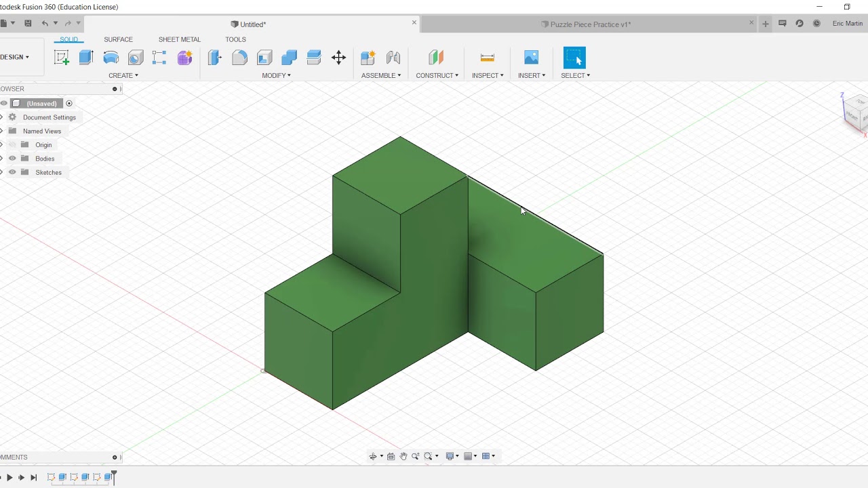The width and height of the screenshot is (868, 488).
Task: Activate the Select tool icon
Action: tap(574, 58)
